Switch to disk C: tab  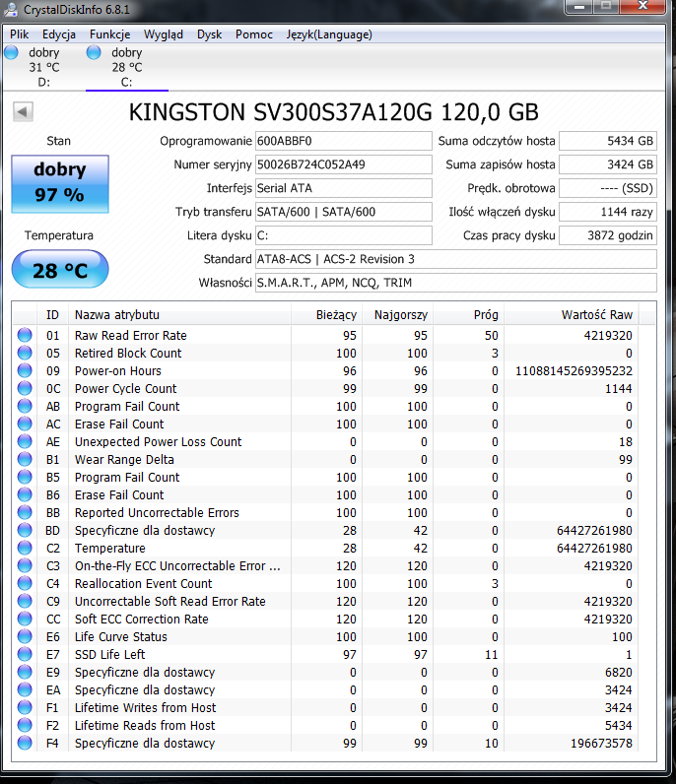127,67
